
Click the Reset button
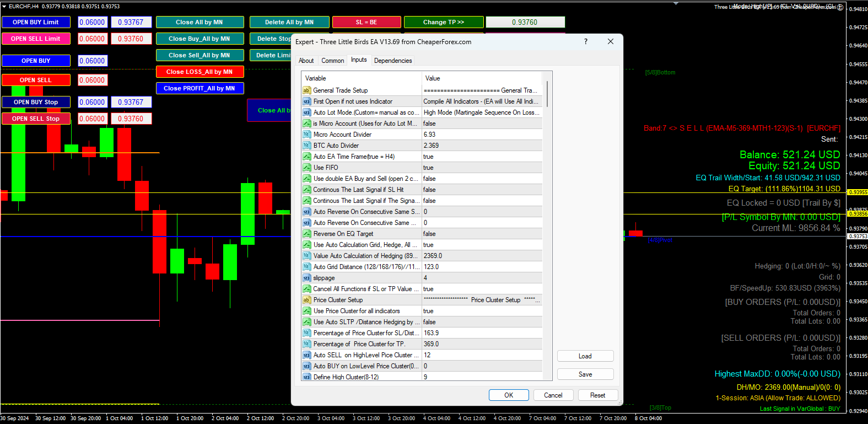tap(598, 395)
